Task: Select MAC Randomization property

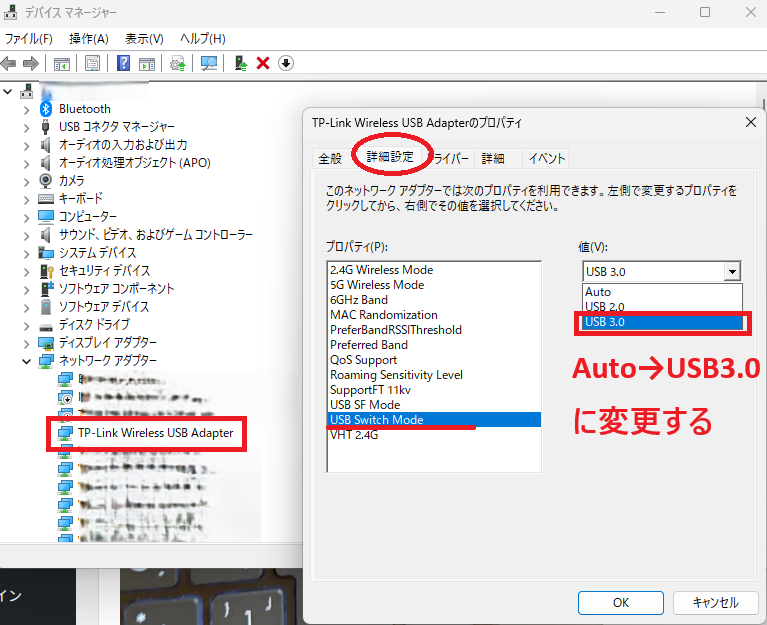Action: (434, 315)
